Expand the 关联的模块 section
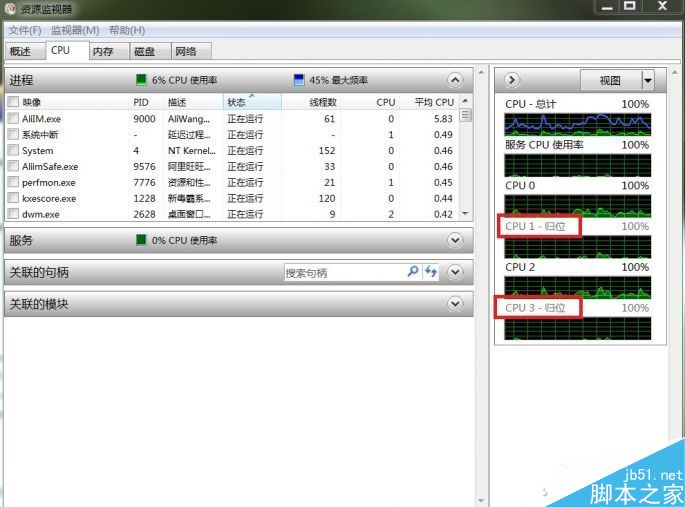This screenshot has width=685, height=507. (x=456, y=304)
